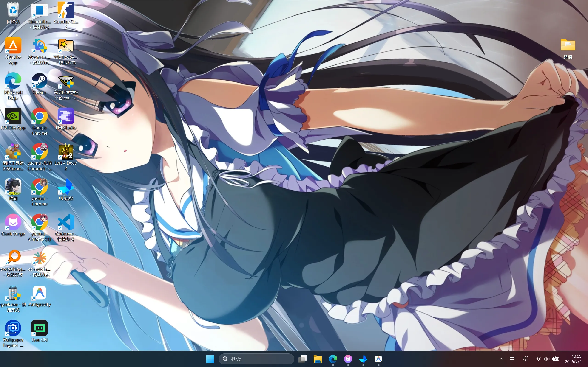This screenshot has height=367, width=588.
Task: Open the Wi-Fi network tray icon
Action: (538, 359)
